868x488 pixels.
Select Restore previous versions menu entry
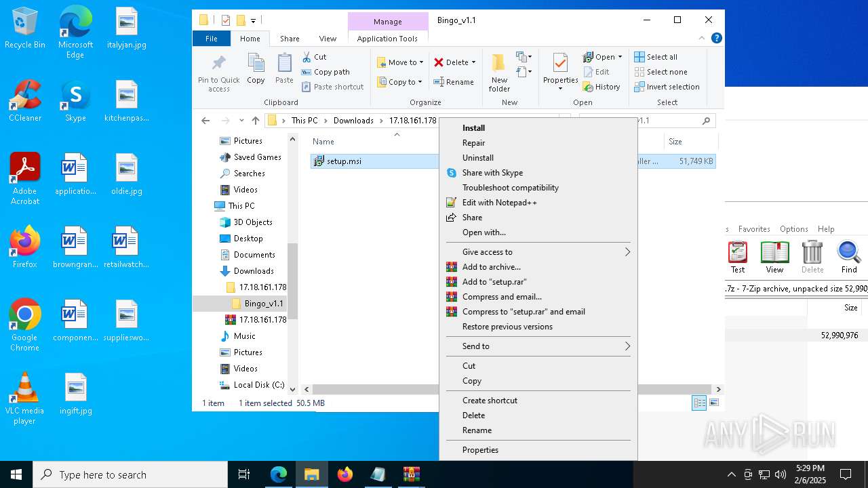pos(538,327)
